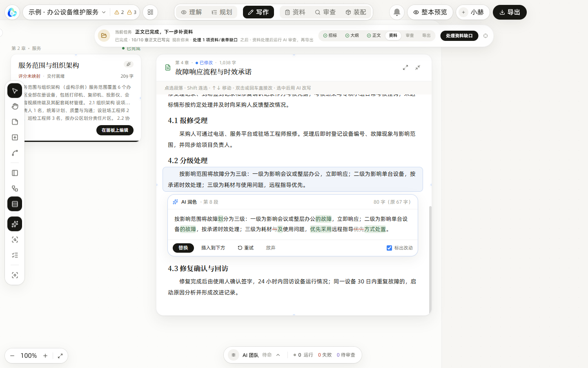
Task: Select the page/note tool in left toolbar
Action: tap(15, 122)
